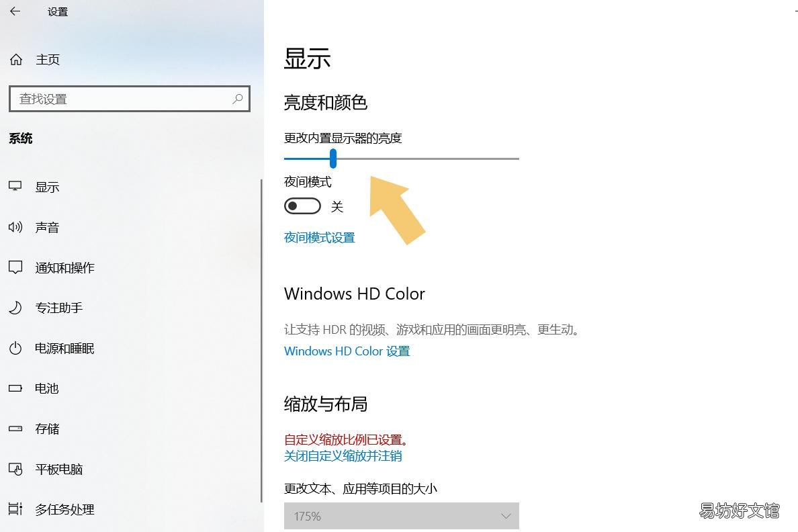Click the 175% dropdown chevron arrow
The height and width of the screenshot is (532, 798).
[506, 517]
